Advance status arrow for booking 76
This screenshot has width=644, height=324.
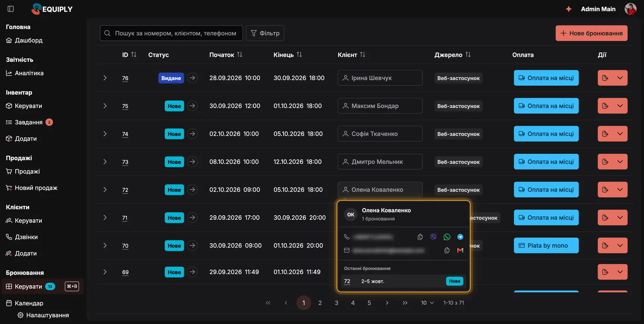point(192,78)
